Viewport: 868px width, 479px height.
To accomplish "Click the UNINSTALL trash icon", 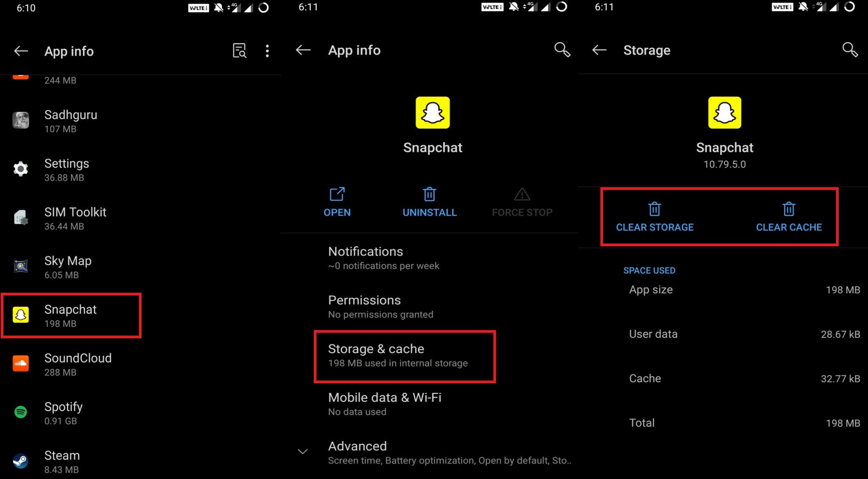I will 430,194.
